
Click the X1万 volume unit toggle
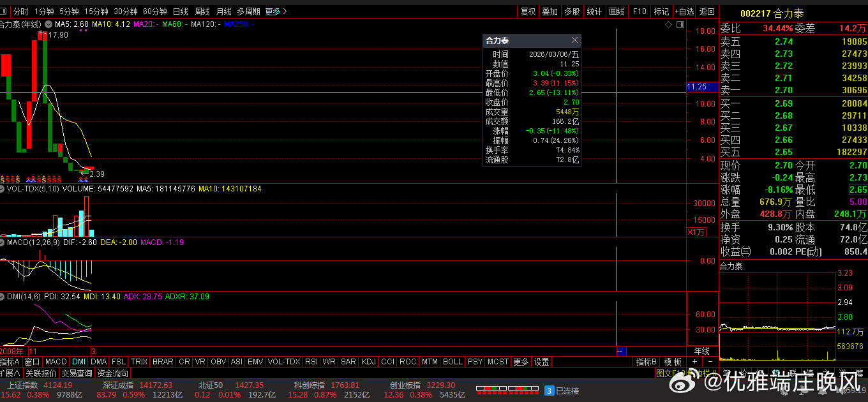696,232
